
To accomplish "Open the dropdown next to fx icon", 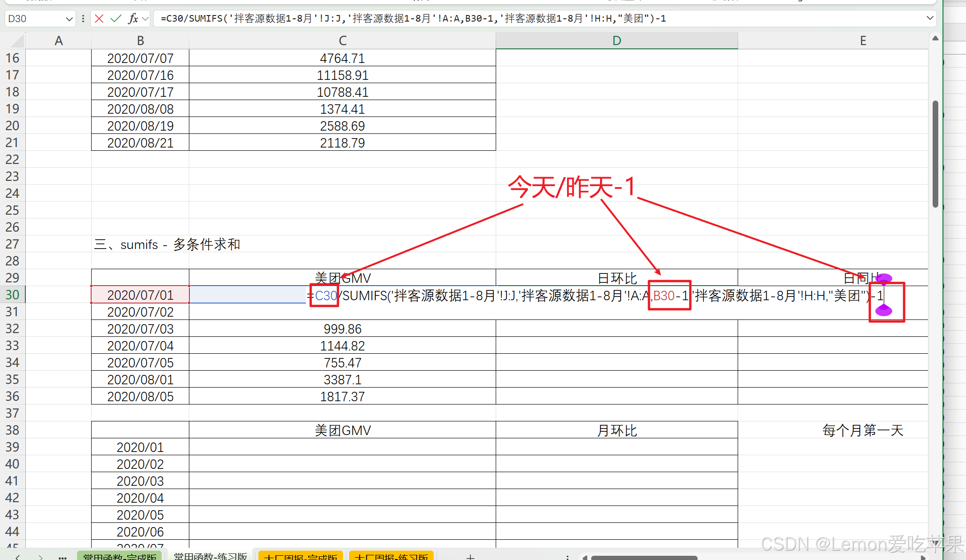I will [x=145, y=19].
